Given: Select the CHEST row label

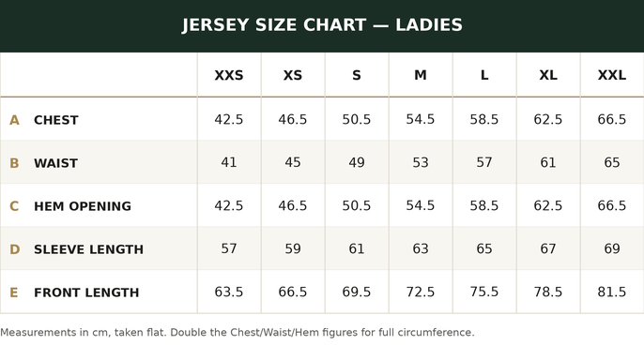Looking at the screenshot, I should [x=56, y=120].
